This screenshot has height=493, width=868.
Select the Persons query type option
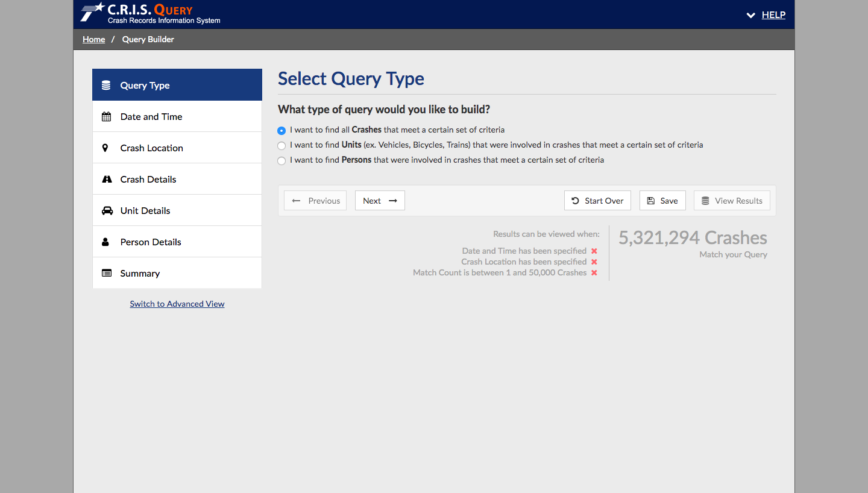tap(281, 160)
